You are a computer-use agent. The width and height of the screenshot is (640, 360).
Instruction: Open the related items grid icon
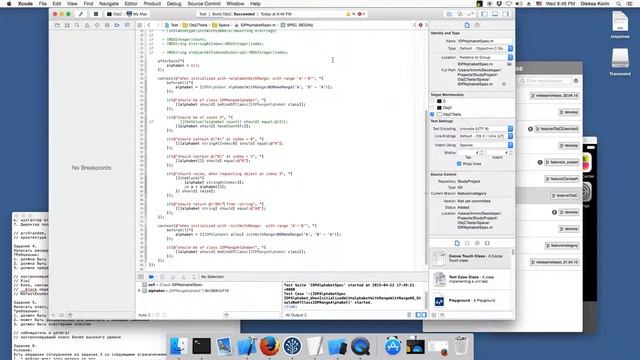(x=140, y=25)
